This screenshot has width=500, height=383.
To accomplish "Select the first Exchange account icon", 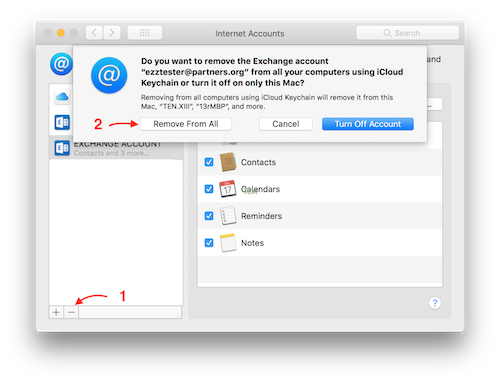I will (x=62, y=122).
